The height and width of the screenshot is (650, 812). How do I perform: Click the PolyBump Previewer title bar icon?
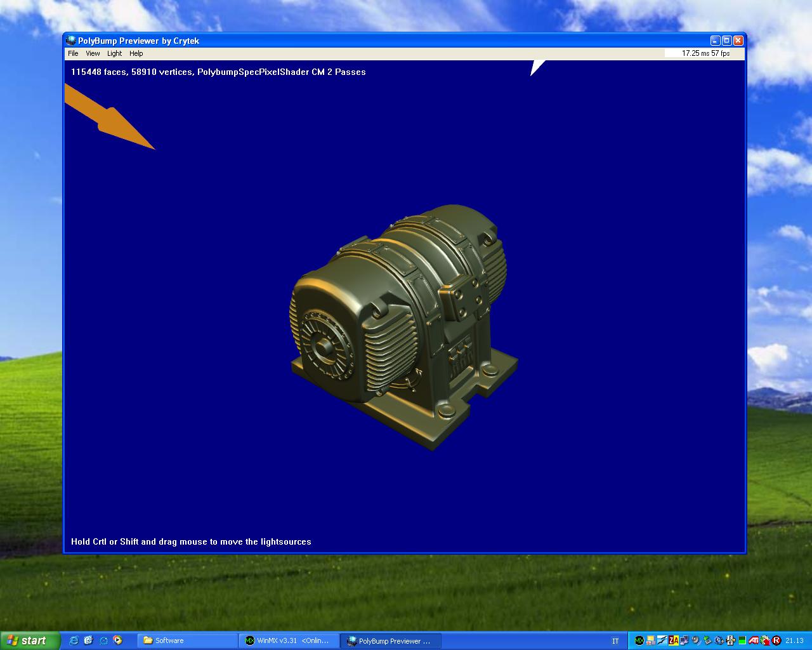coord(71,41)
